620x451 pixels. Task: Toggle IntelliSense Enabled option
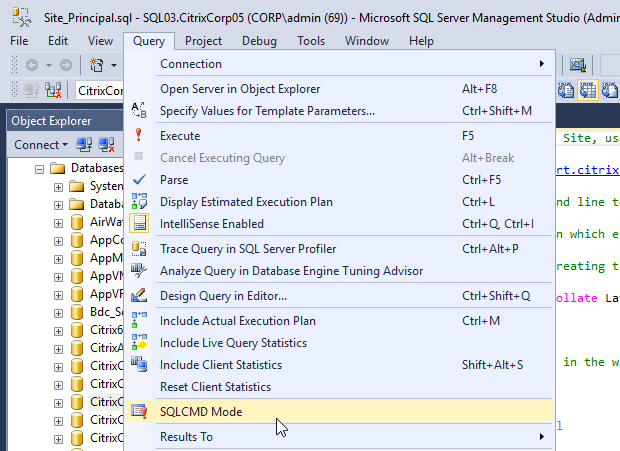339,224
